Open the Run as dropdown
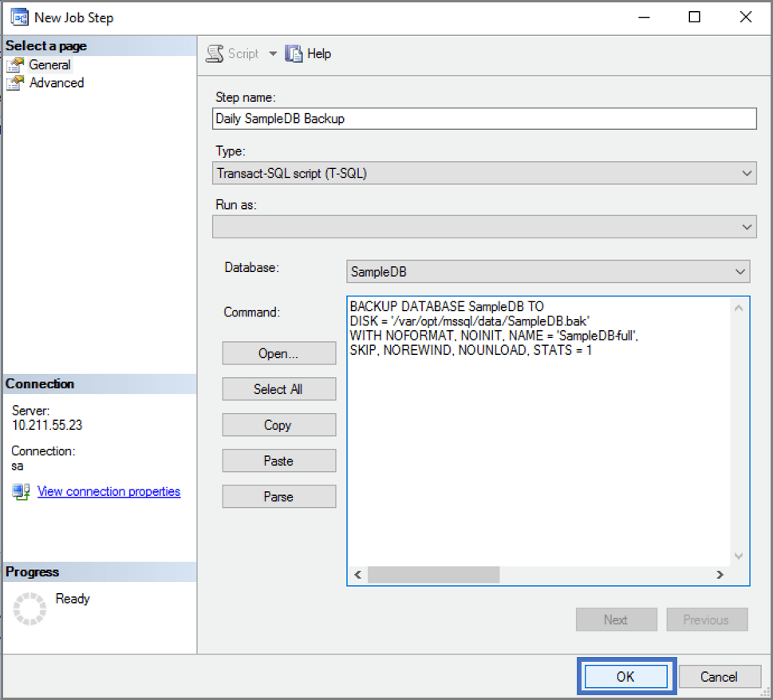The image size is (773, 700). pos(747,226)
